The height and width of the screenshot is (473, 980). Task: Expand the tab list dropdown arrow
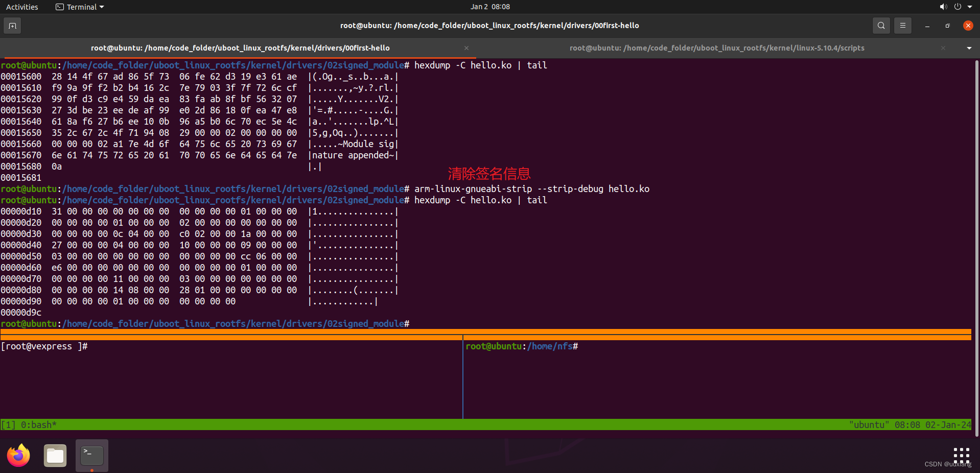tap(969, 48)
